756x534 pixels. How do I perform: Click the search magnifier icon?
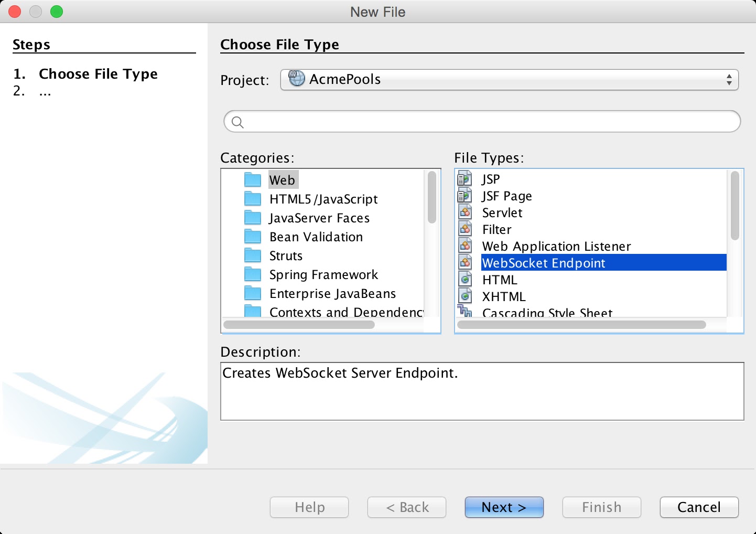[x=237, y=122]
